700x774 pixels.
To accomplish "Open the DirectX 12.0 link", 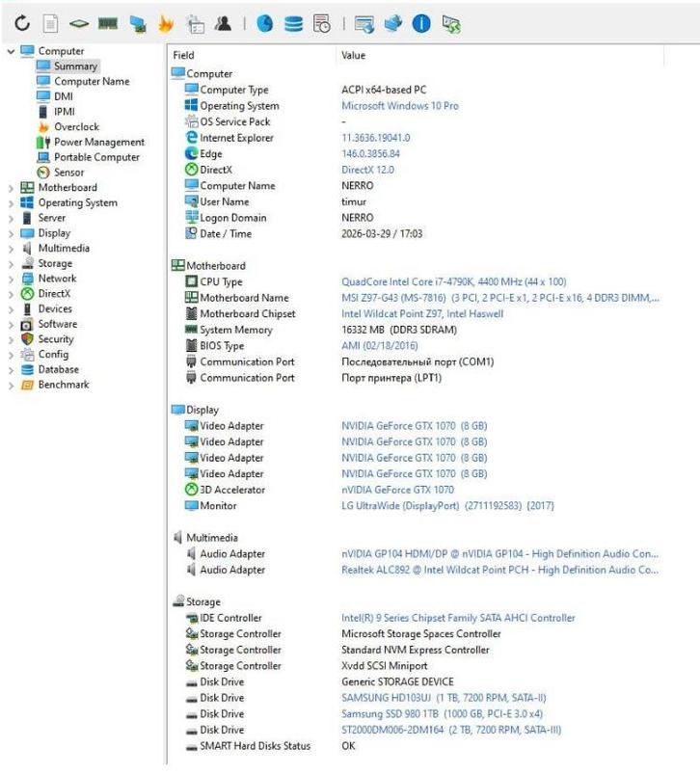I will pos(367,170).
